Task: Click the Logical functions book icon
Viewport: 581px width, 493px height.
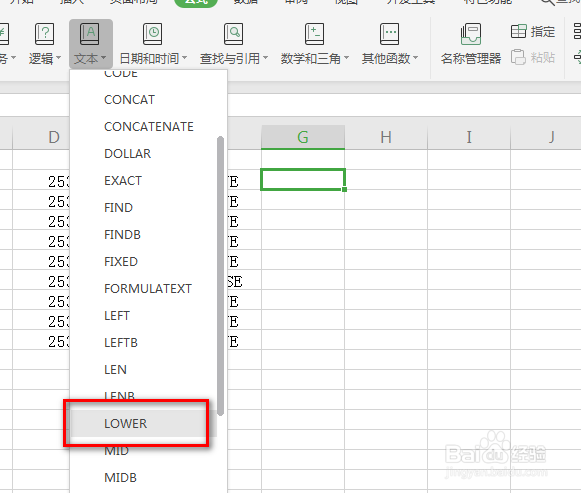Action: [44, 34]
